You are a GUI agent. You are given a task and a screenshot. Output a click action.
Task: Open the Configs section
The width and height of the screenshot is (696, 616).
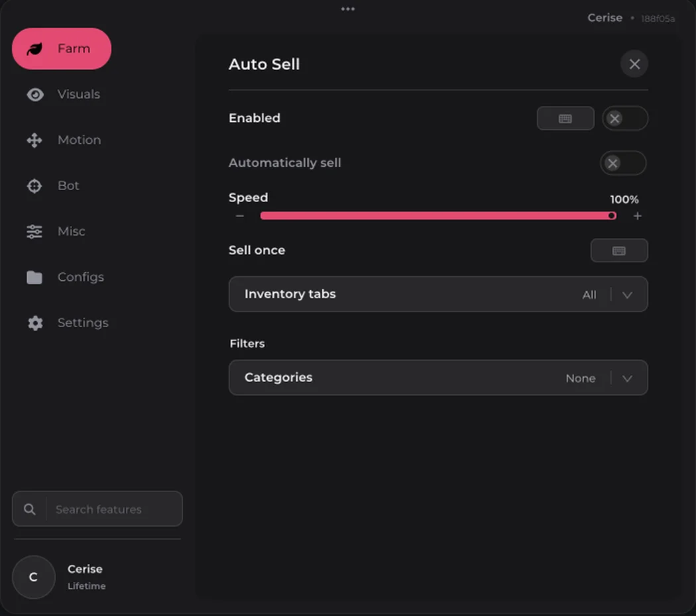point(65,277)
